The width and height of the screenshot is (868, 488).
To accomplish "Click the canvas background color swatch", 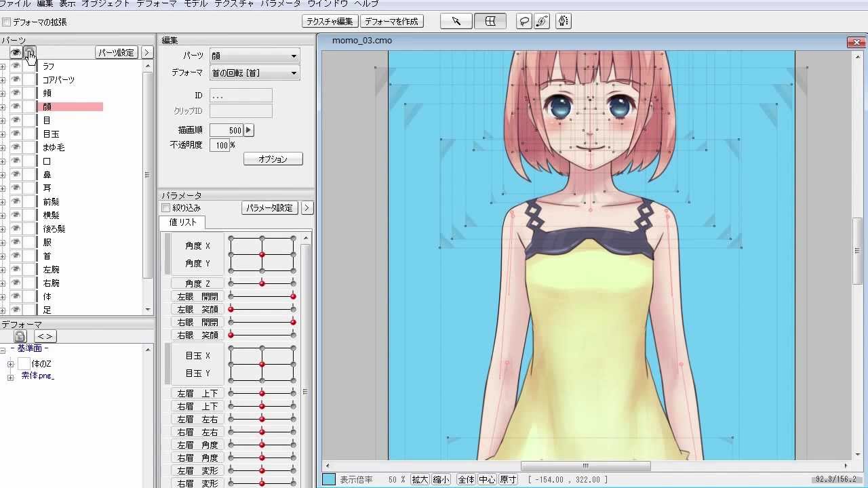I will (329, 479).
